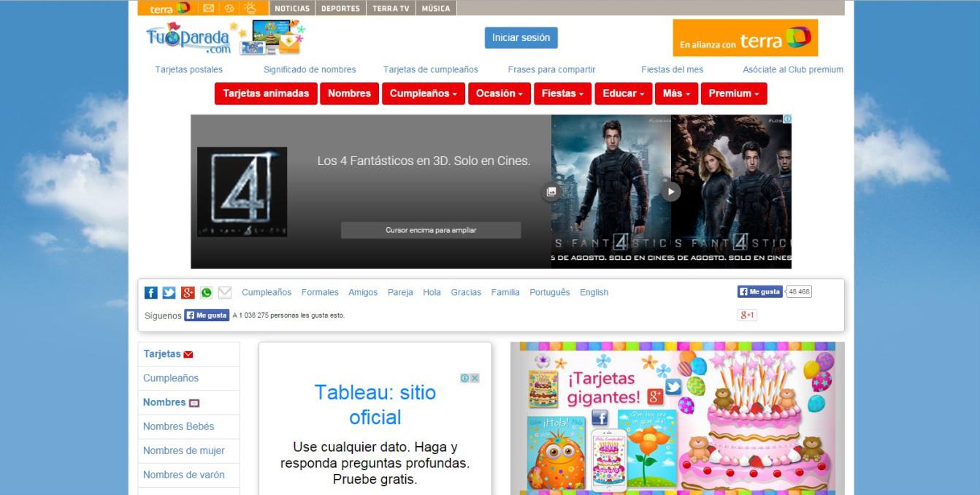The width and height of the screenshot is (980, 495).
Task: Expand the Premium dropdown menu
Action: click(x=734, y=93)
